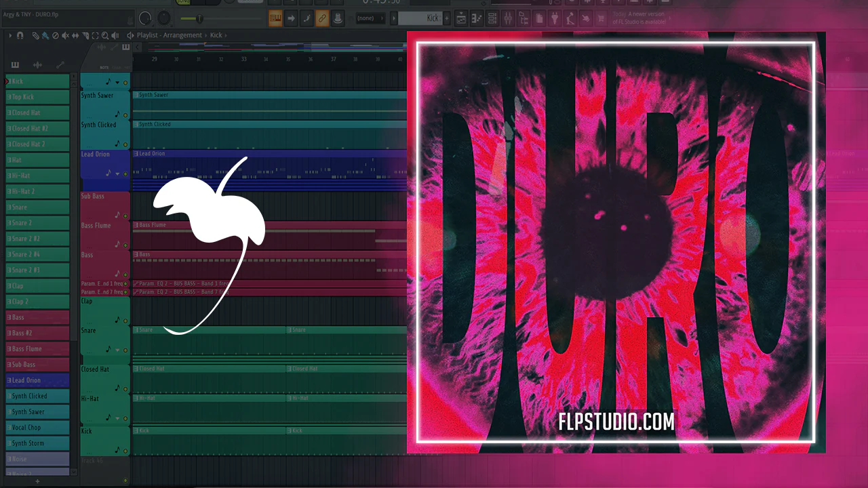Screen dimensions: 868x488
Task: Toggle typing keyboard to piano button
Action: (x=275, y=18)
